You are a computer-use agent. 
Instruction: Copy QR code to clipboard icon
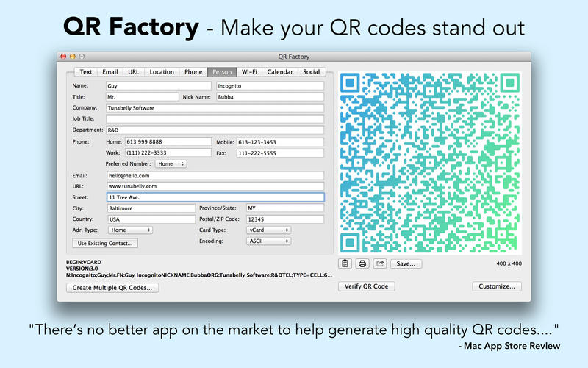click(345, 263)
